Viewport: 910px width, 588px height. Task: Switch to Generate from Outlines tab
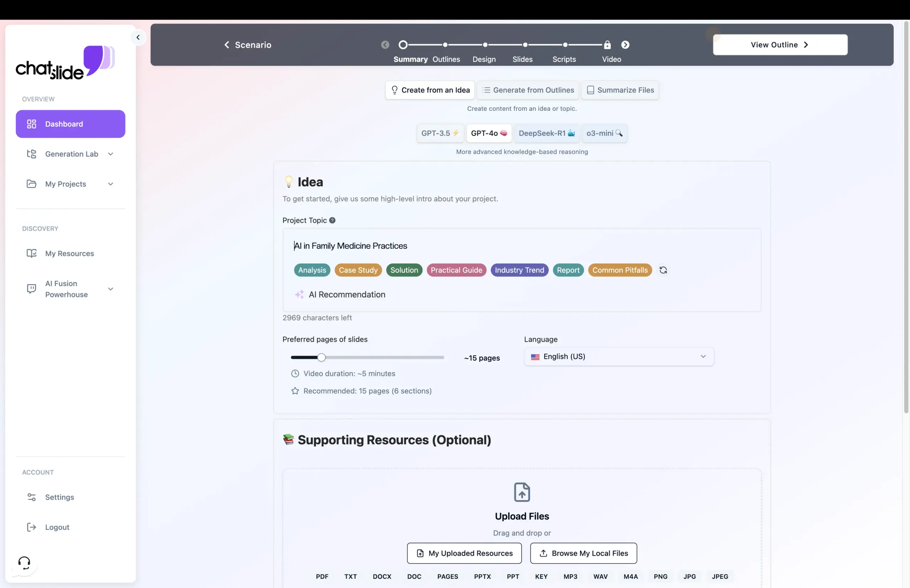[x=528, y=90]
